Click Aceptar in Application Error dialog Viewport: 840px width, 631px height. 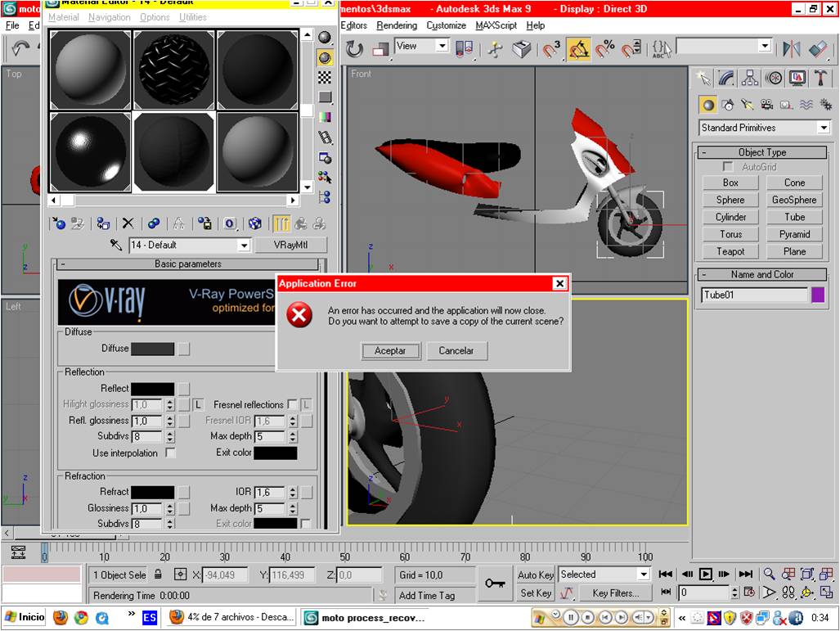click(390, 350)
